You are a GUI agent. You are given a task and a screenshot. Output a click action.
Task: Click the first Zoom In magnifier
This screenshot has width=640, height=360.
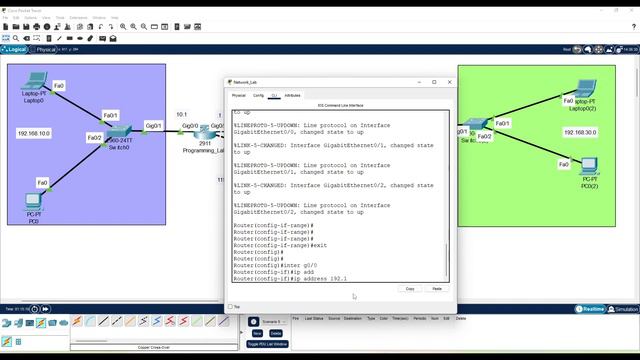(x=123, y=27)
